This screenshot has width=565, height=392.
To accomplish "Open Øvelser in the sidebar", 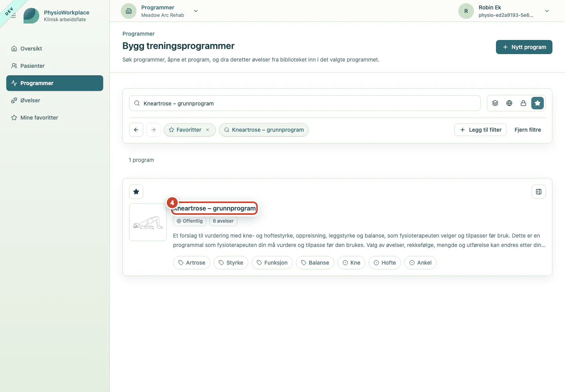I will click(x=55, y=100).
